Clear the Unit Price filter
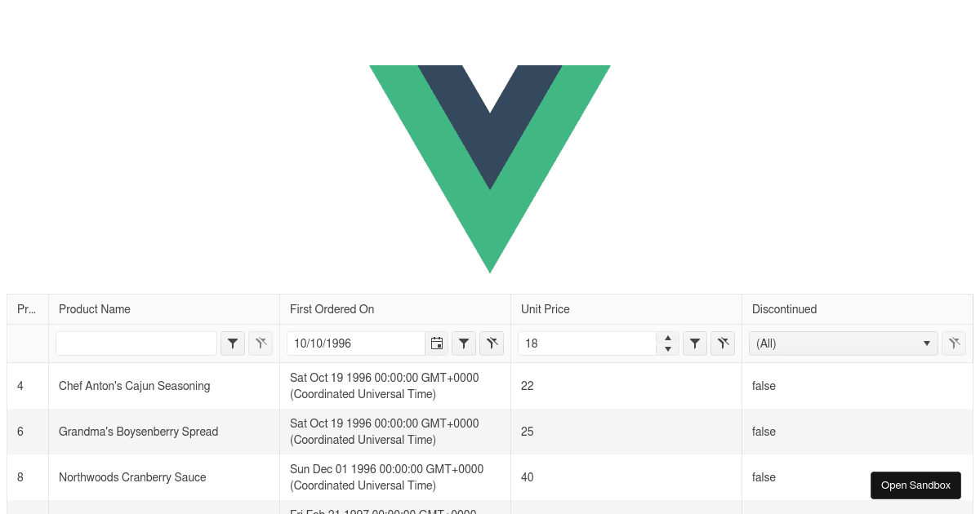The image size is (980, 514). (723, 343)
